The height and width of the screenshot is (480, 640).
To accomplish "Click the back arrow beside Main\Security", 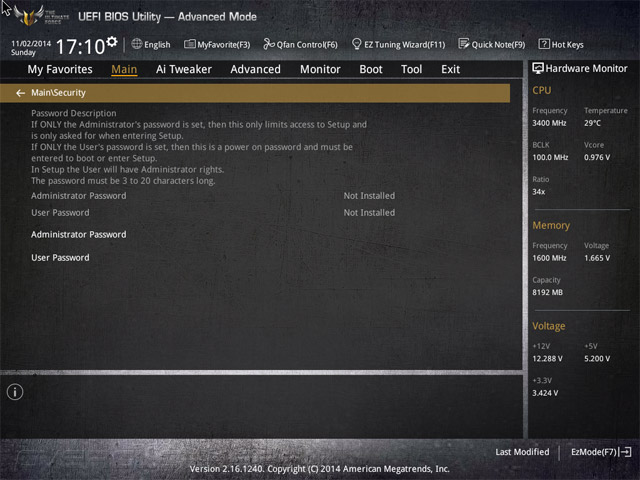I will coord(20,93).
